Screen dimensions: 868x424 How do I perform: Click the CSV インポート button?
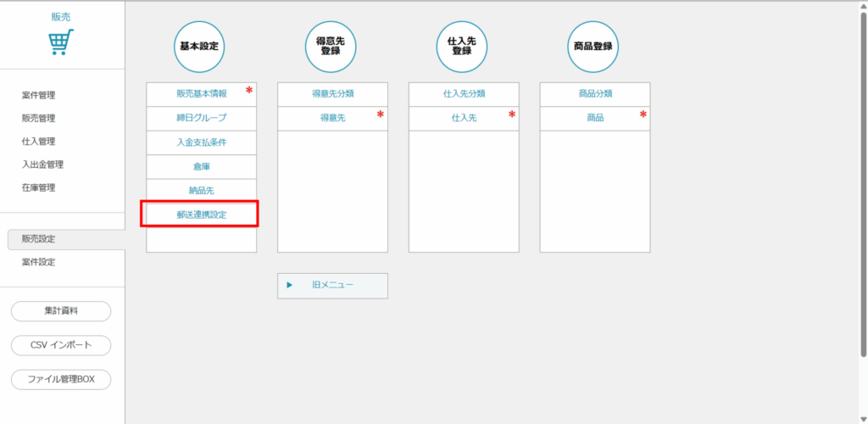click(x=61, y=346)
